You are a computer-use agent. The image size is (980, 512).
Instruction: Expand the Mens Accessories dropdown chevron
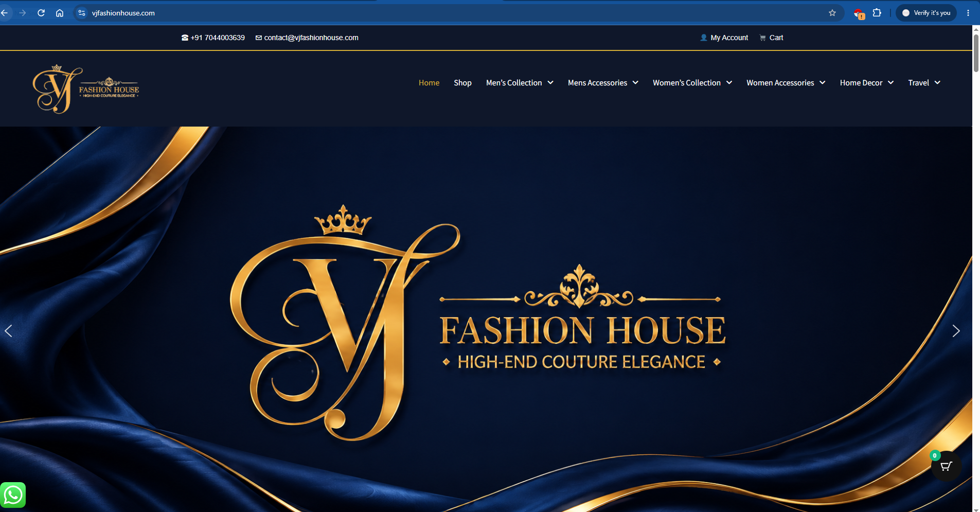pos(635,83)
